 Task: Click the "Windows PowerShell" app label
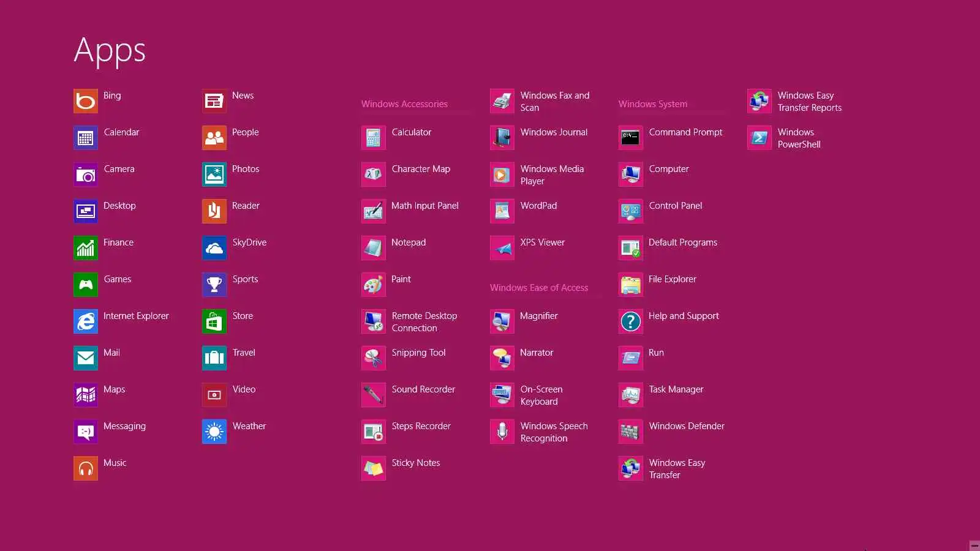click(x=799, y=138)
